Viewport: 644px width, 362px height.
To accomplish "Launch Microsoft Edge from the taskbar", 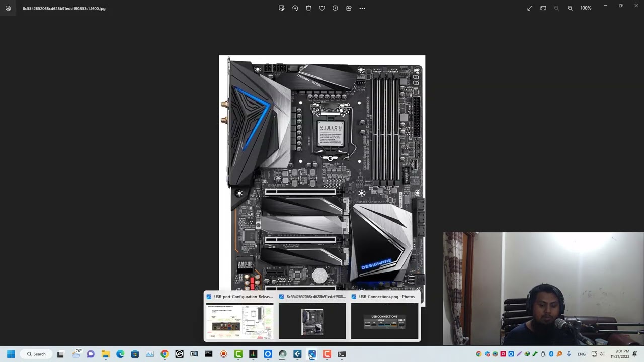I will [120, 354].
